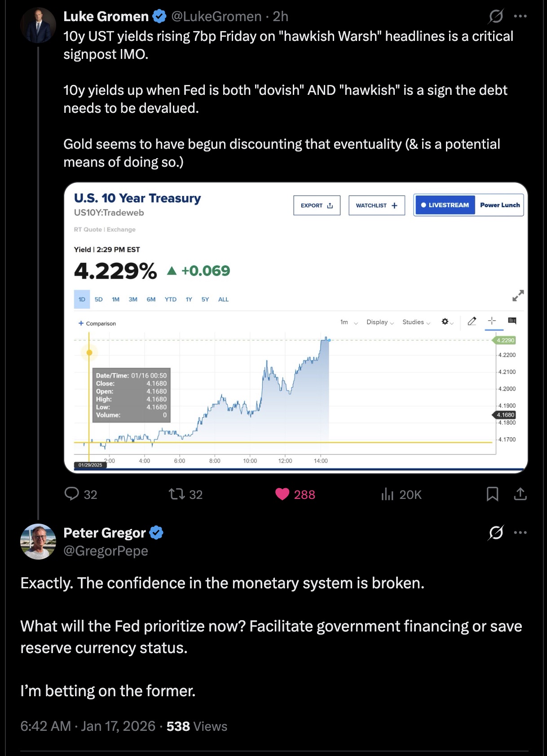Add to WATCHLIST button
The image size is (547, 756).
[376, 205]
